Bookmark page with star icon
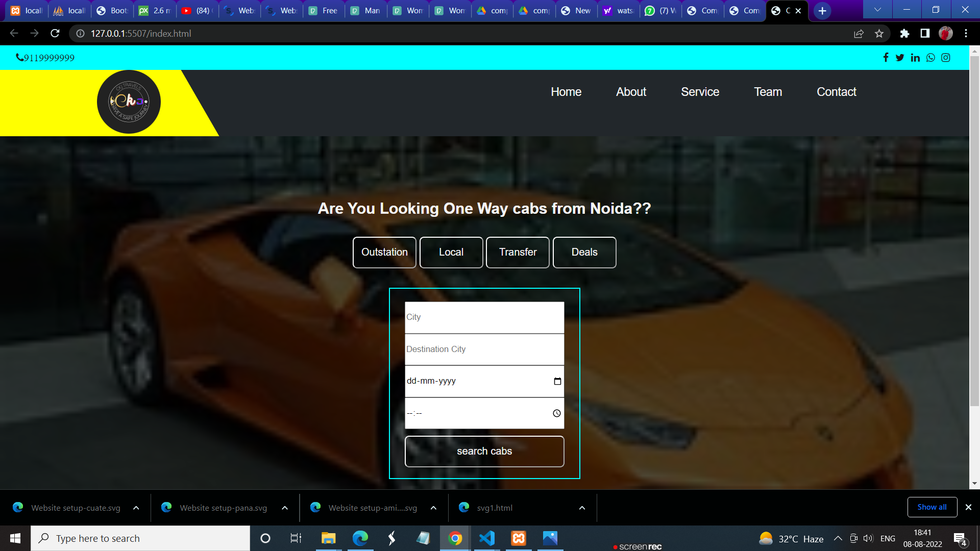Screen dimensions: 980x551 click(x=879, y=33)
